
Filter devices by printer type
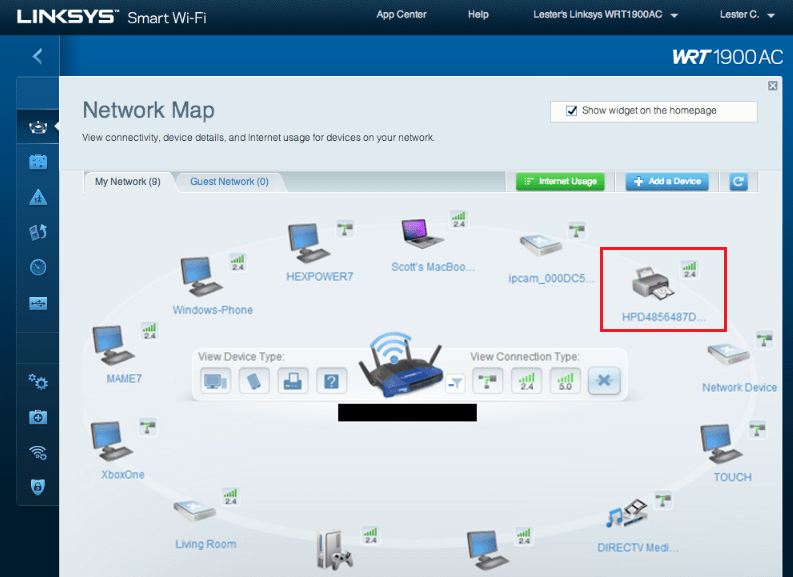293,380
